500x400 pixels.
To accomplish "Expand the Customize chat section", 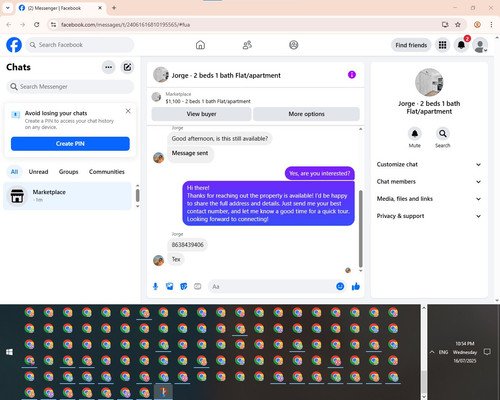I will tap(429, 164).
